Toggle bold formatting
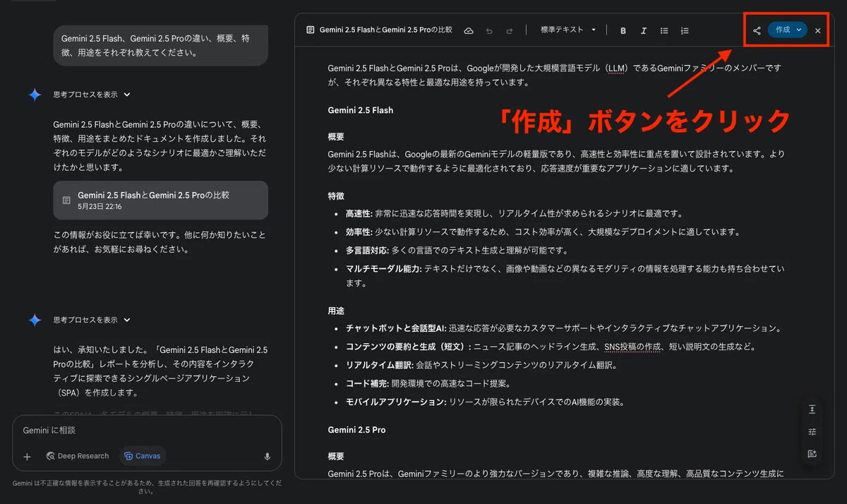 (623, 30)
